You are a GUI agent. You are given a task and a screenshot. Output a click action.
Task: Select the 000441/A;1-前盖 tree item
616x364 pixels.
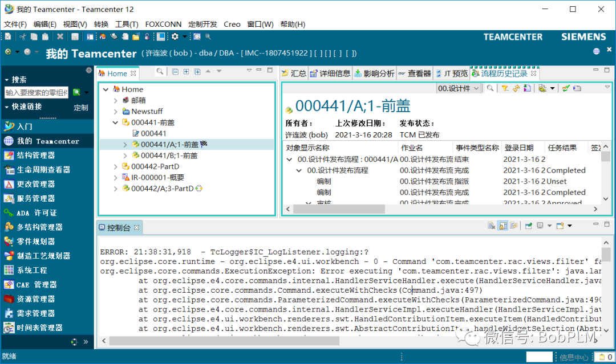[169, 144]
